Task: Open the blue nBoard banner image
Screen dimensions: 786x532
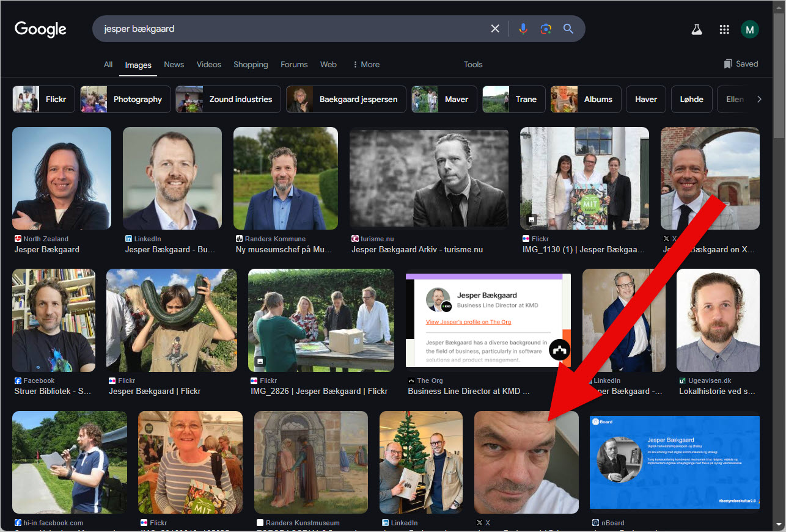Action: click(675, 462)
